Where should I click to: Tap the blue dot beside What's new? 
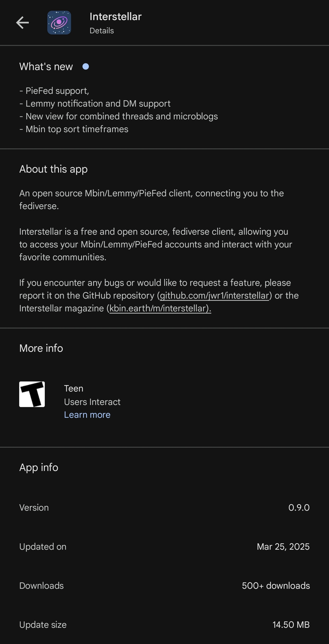(86, 66)
